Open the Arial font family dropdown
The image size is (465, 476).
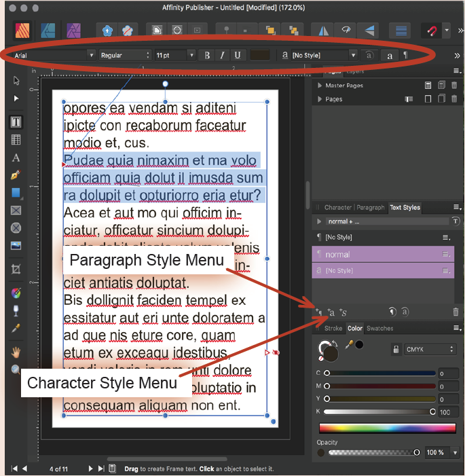point(53,55)
